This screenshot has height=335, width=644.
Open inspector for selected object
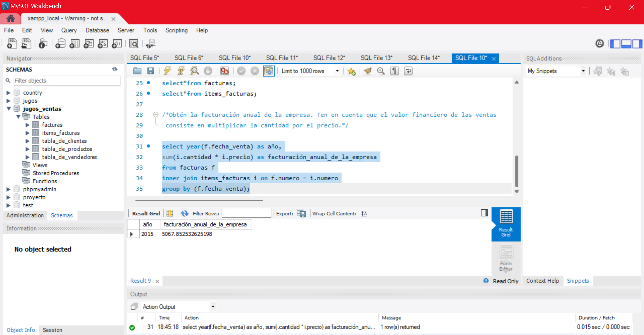43,44
